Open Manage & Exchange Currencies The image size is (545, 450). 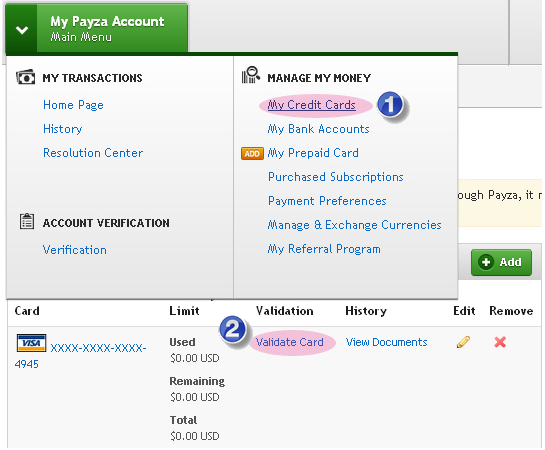pyautogui.click(x=354, y=225)
